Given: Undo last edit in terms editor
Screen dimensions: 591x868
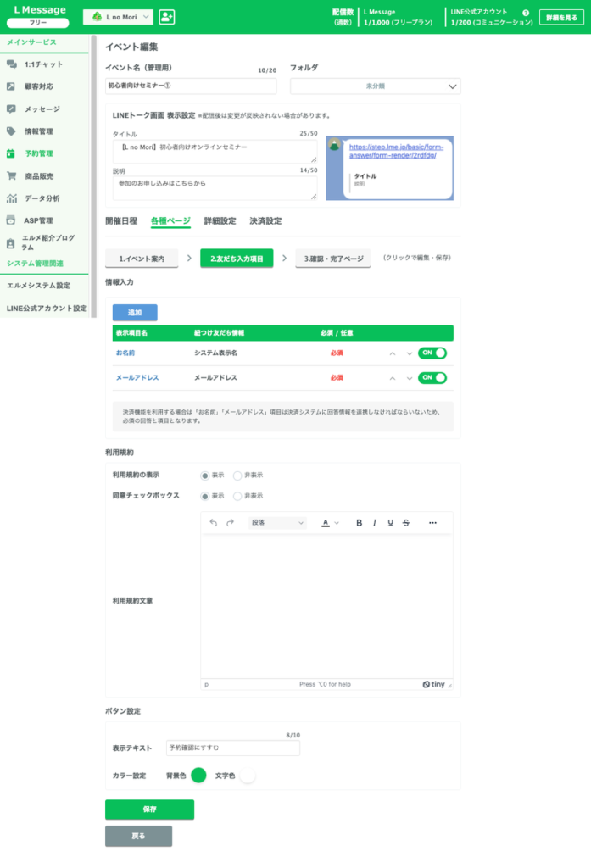Looking at the screenshot, I should (x=214, y=523).
